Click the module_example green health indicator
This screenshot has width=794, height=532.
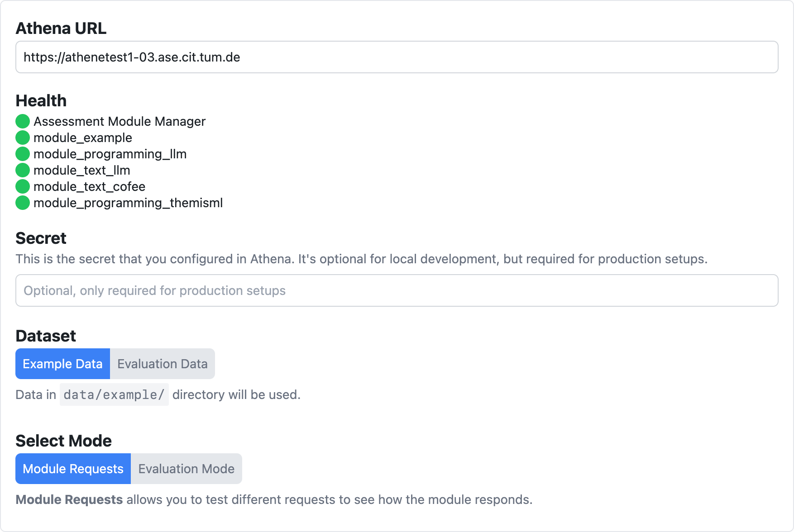coord(23,138)
